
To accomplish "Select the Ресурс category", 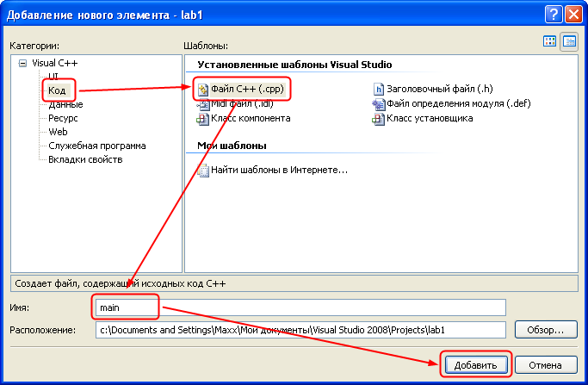I will point(63,118).
